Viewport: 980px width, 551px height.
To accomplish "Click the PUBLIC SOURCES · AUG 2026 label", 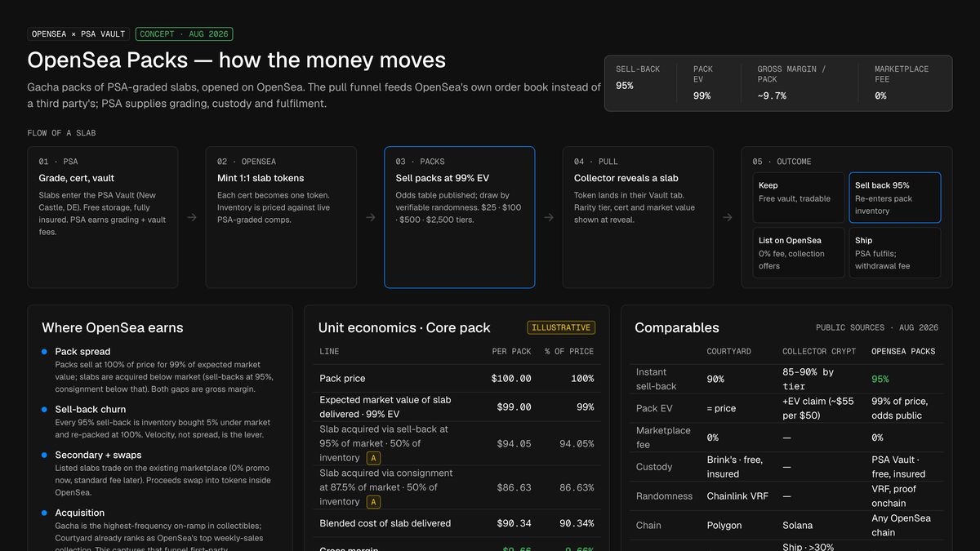I will coord(877,327).
